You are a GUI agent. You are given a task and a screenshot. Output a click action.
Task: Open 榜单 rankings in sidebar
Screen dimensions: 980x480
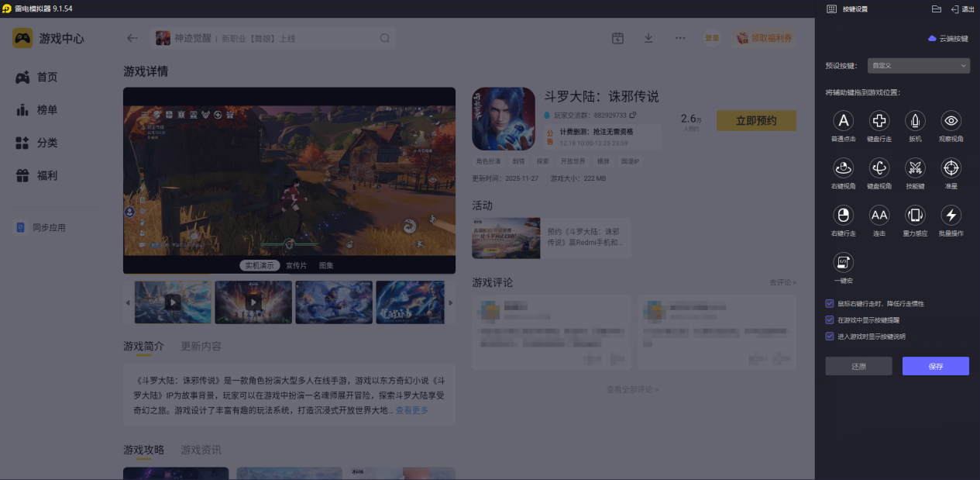tap(36, 110)
